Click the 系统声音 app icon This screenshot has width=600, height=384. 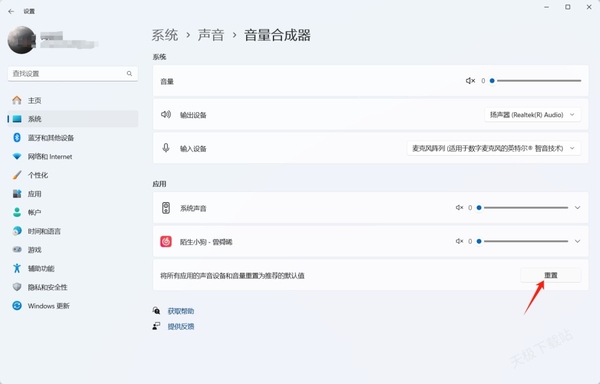[x=166, y=208]
